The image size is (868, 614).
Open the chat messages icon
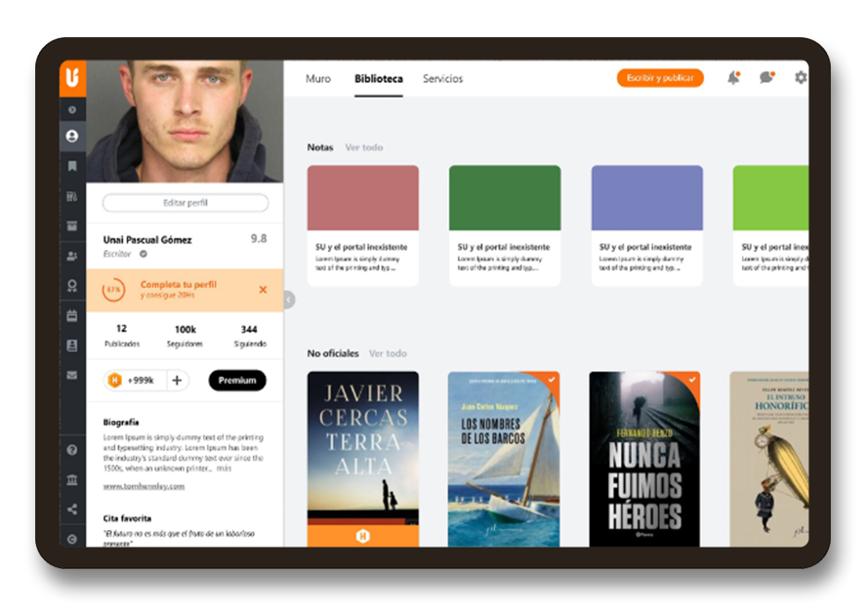tap(767, 77)
